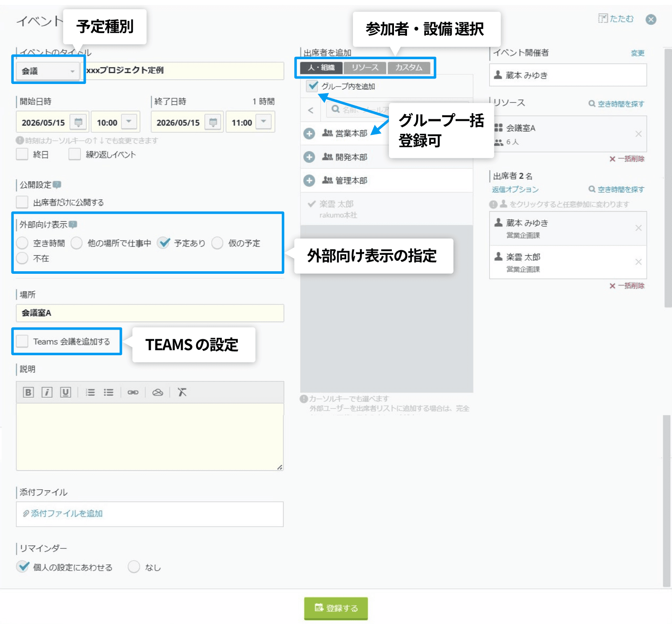
Task: Open the 11:00 end time dropdown
Action: click(263, 122)
